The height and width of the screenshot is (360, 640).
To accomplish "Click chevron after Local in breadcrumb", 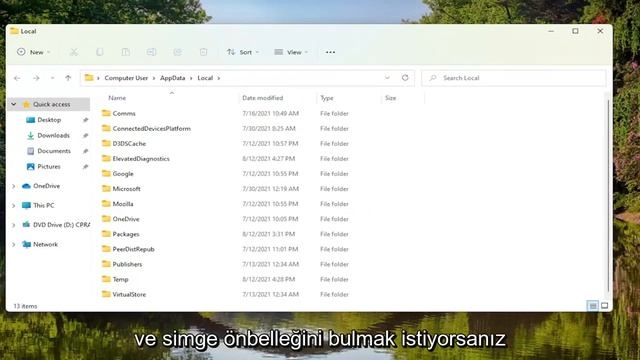I will [219, 78].
